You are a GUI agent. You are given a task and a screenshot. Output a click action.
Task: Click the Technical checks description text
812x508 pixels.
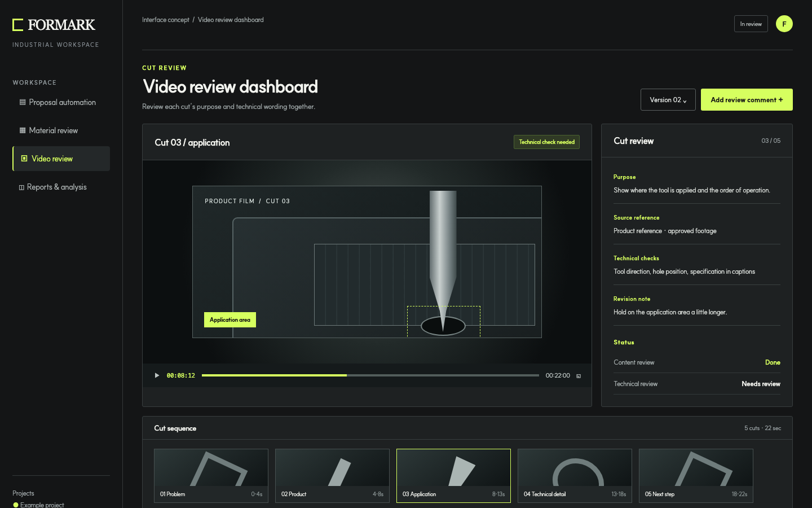[684, 271]
